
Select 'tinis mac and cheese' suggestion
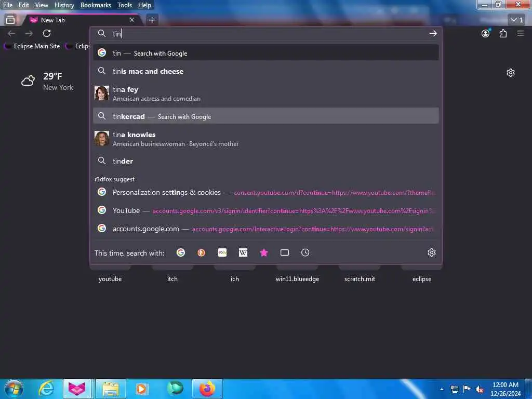[265, 71]
